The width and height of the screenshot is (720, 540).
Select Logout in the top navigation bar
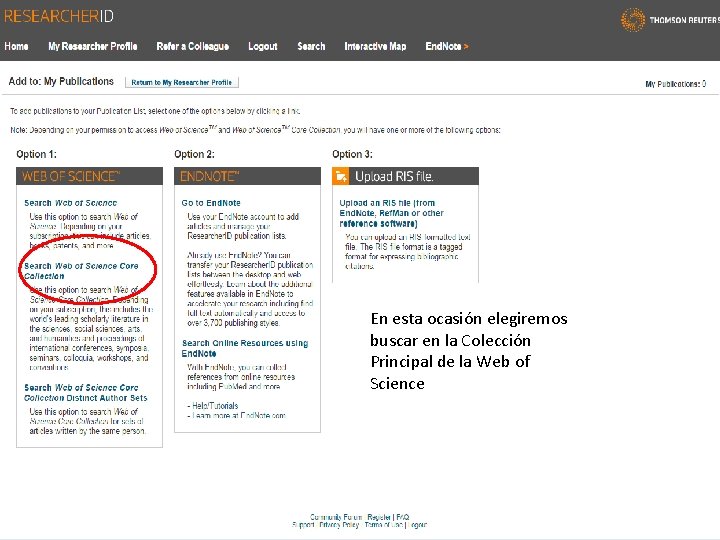pyautogui.click(x=263, y=46)
